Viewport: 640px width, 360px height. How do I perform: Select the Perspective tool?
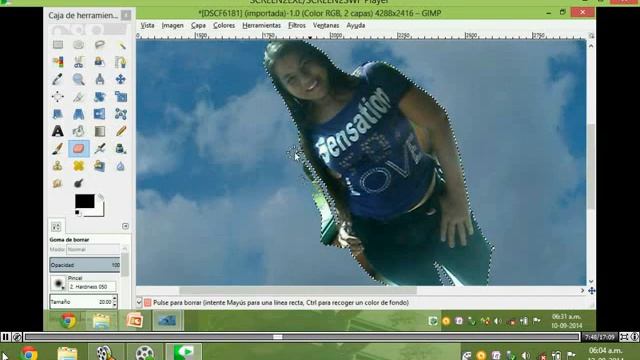(x=78, y=113)
